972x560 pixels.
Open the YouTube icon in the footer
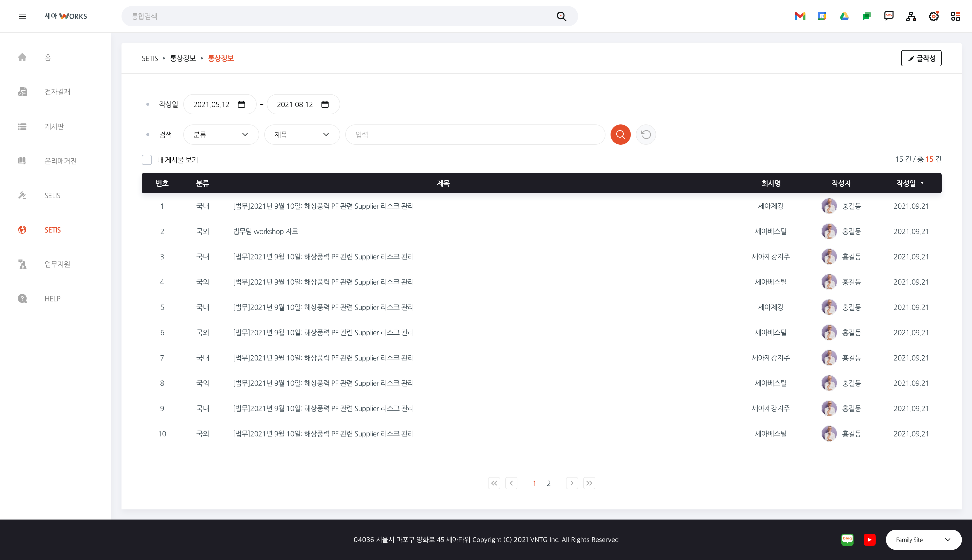(869, 540)
